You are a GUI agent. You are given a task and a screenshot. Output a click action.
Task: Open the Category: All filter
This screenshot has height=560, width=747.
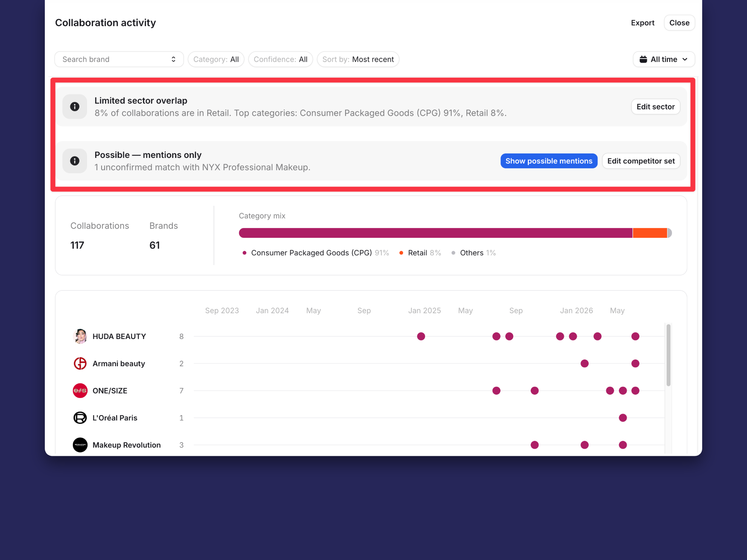pyautogui.click(x=216, y=59)
